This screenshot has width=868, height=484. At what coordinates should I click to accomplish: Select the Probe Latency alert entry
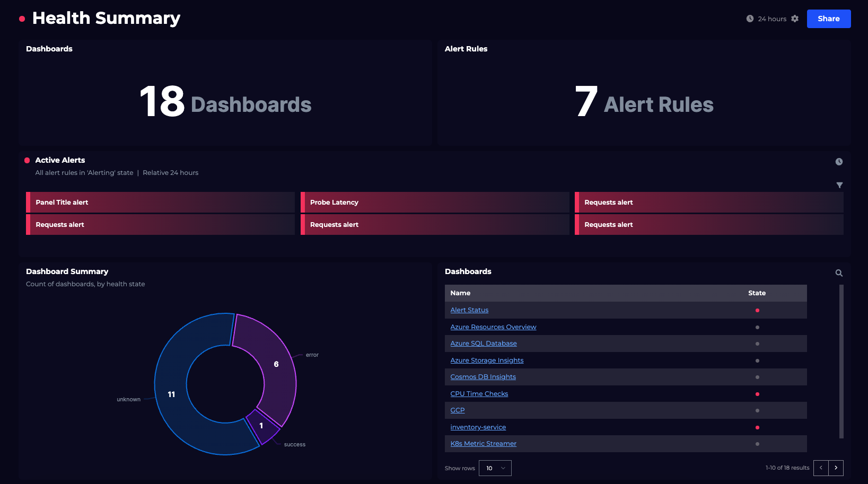pos(434,202)
